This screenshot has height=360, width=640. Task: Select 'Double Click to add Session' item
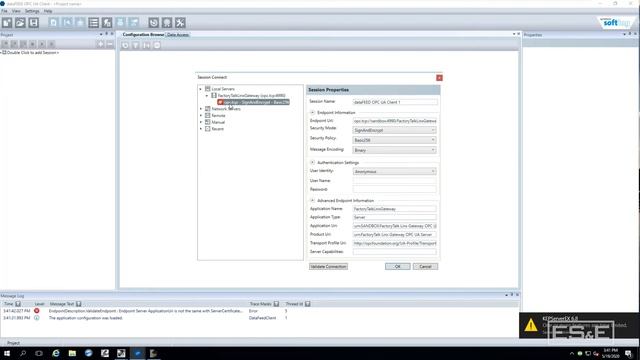coord(33,53)
